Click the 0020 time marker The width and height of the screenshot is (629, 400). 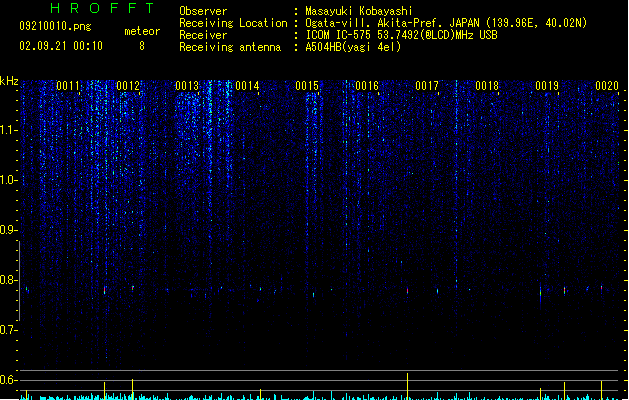(x=607, y=86)
